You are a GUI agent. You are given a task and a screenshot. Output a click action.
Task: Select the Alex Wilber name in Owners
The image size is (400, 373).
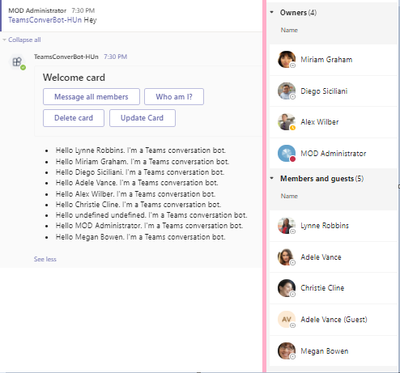click(x=320, y=122)
